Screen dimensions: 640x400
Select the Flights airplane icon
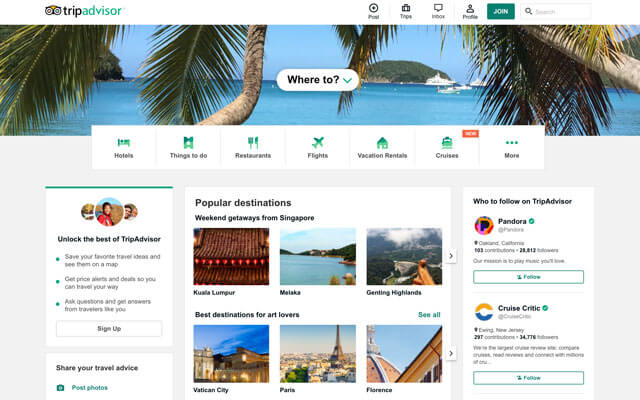click(x=318, y=143)
